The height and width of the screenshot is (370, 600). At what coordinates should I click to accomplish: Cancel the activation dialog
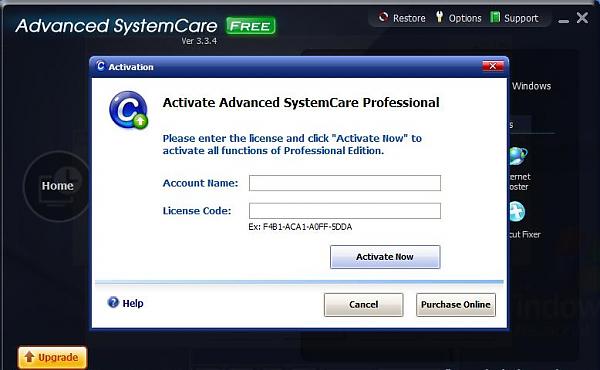(364, 305)
